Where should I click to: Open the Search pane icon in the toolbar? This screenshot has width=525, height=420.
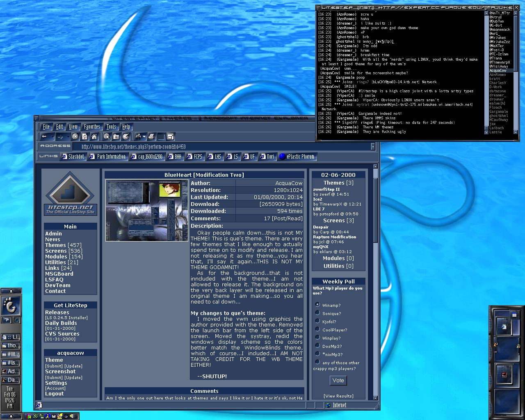point(107,137)
